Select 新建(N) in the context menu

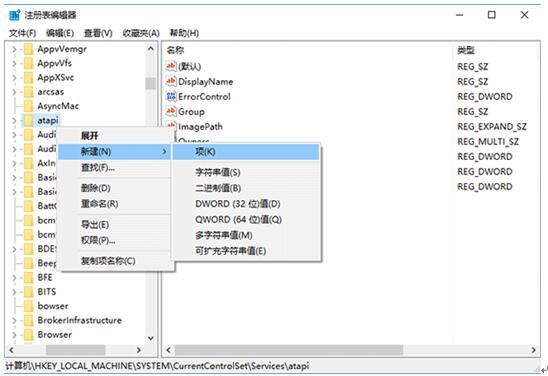[114, 152]
